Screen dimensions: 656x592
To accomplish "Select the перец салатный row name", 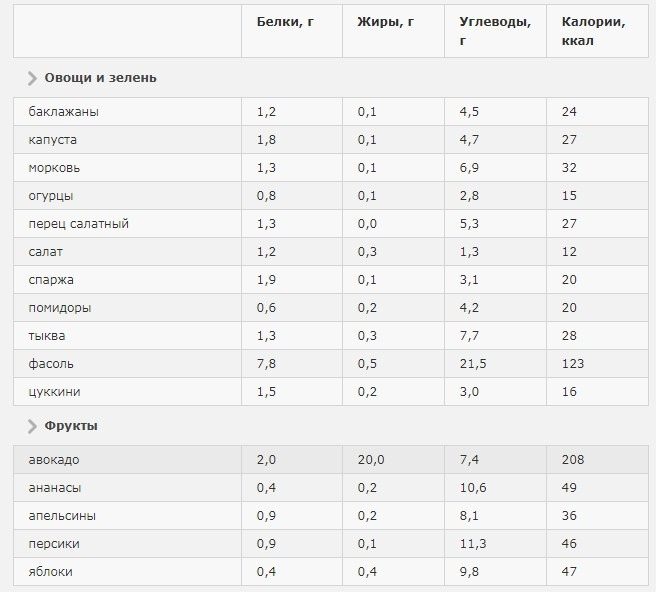I will [x=79, y=224].
